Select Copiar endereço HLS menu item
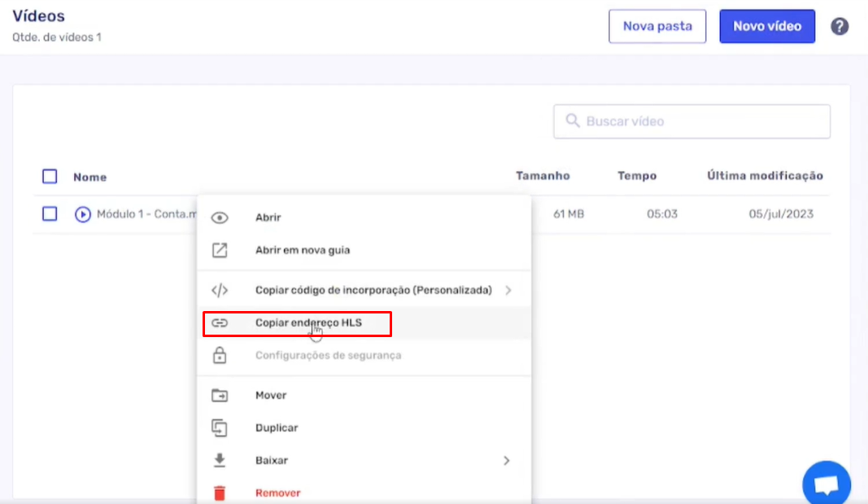Viewport: 868px width, 504px height. click(308, 323)
